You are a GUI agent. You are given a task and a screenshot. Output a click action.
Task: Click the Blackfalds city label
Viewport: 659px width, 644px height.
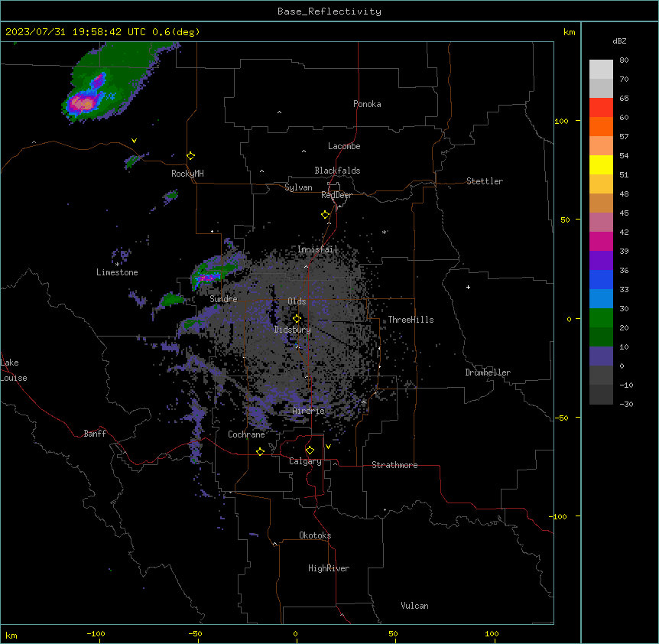(337, 171)
